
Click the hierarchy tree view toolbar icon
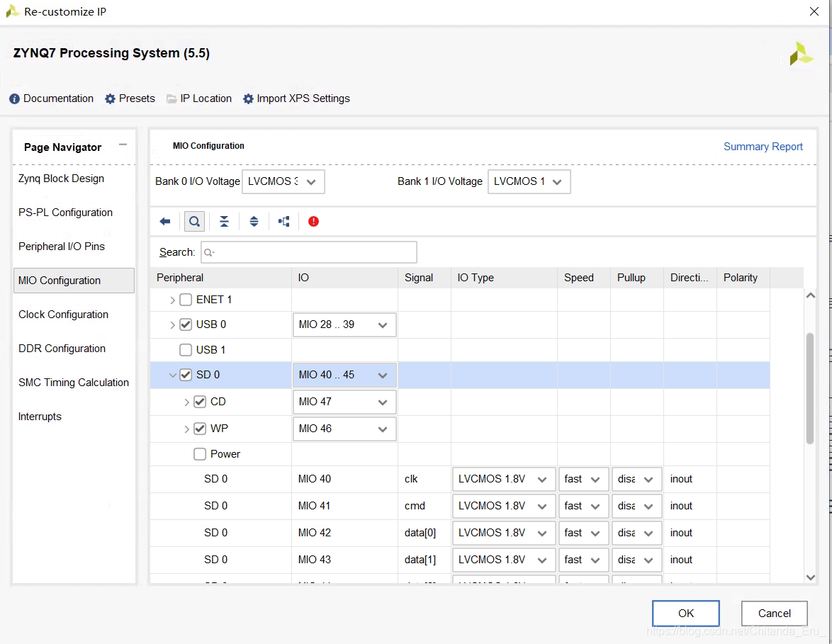[284, 221]
